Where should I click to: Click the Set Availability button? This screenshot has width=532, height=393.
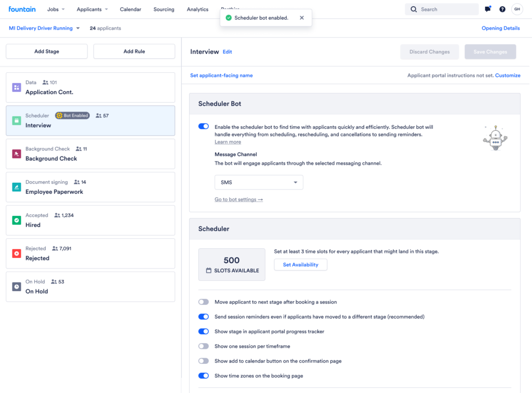[300, 265]
